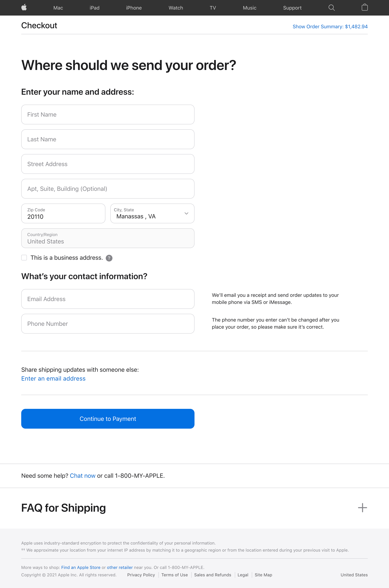Image resolution: width=389 pixels, height=588 pixels.
Task: Click Enter an email address link
Action: (x=53, y=378)
